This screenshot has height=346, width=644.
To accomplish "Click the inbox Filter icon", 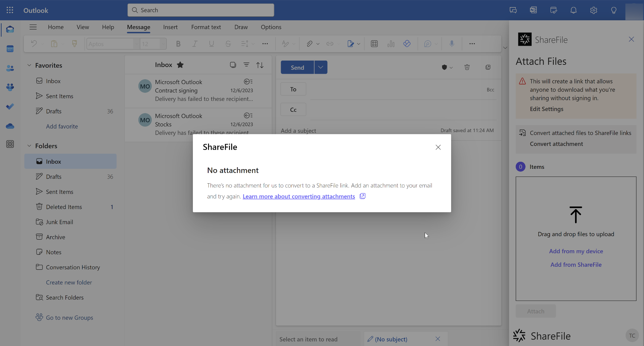I will [246, 65].
